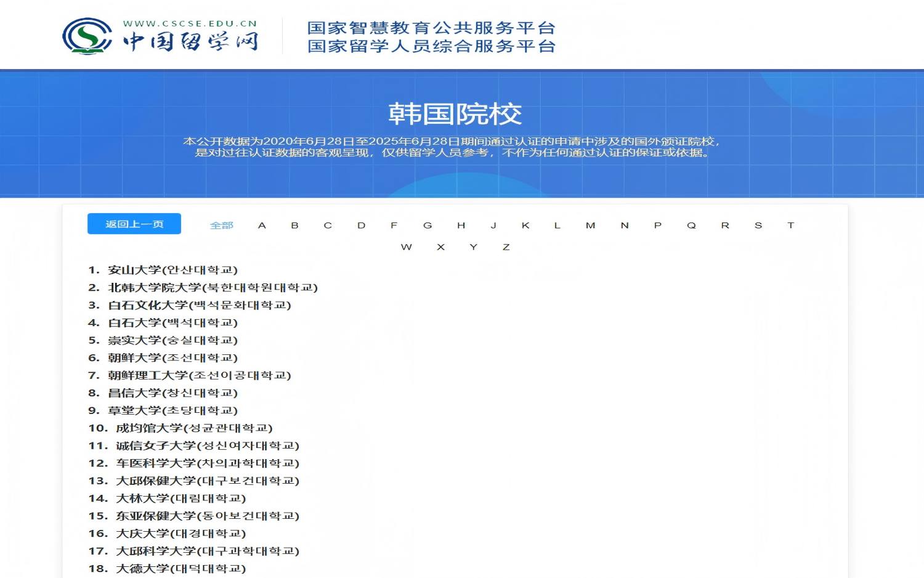The height and width of the screenshot is (578, 924).
Task: Click letter T alphabet filter
Action: (790, 226)
